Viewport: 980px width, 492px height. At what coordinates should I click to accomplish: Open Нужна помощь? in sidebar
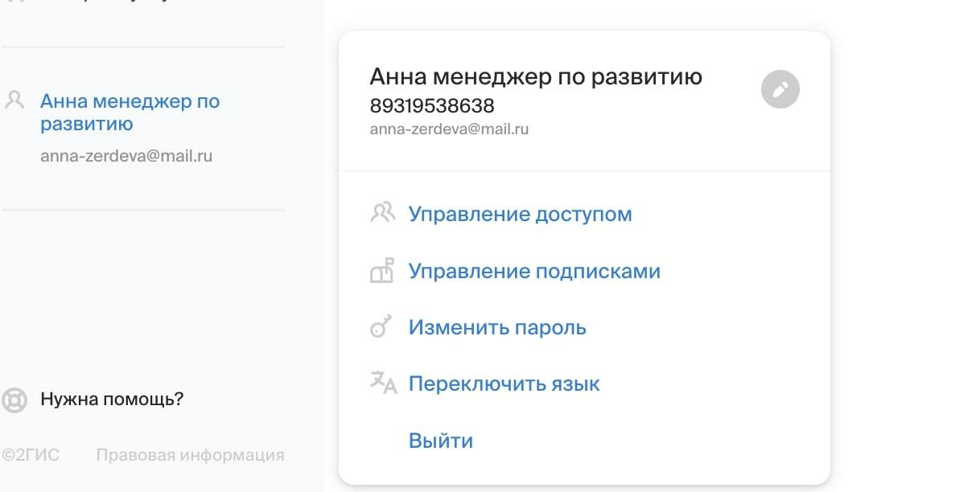coord(112,399)
